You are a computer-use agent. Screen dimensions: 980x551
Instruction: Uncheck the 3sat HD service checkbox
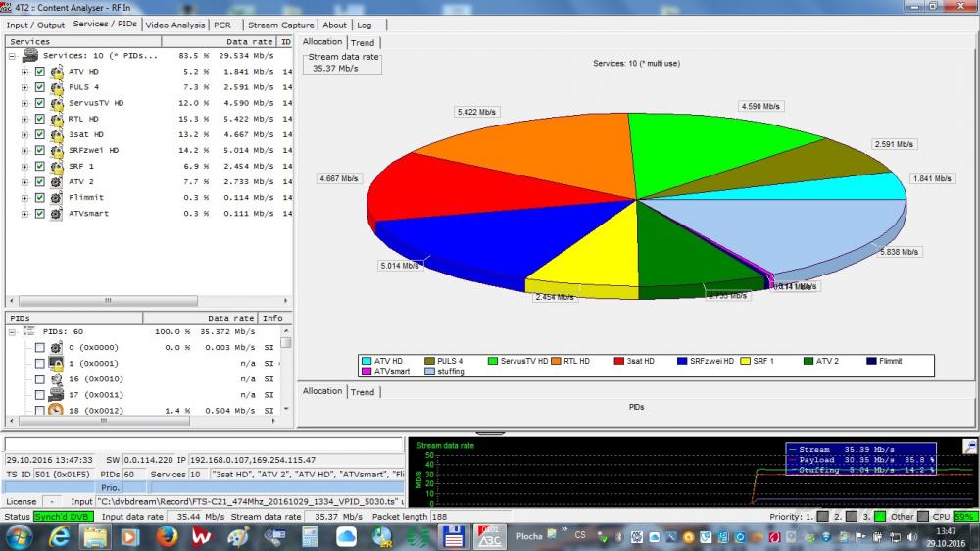[x=40, y=134]
